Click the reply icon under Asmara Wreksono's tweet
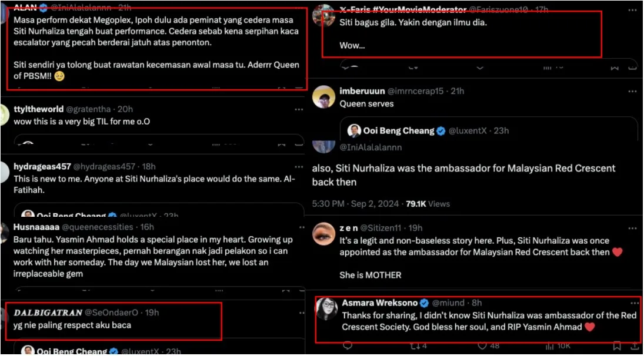 click(347, 345)
